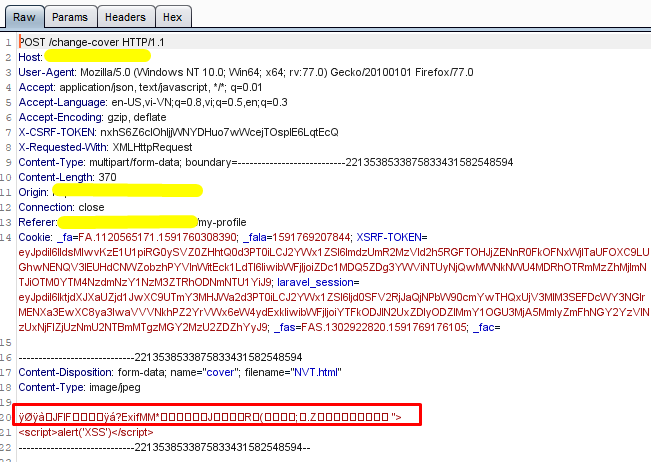Click X-Requested-With XMLHttpRequest line
Image resolution: width=651 pixels, height=462 pixels.
click(x=105, y=147)
